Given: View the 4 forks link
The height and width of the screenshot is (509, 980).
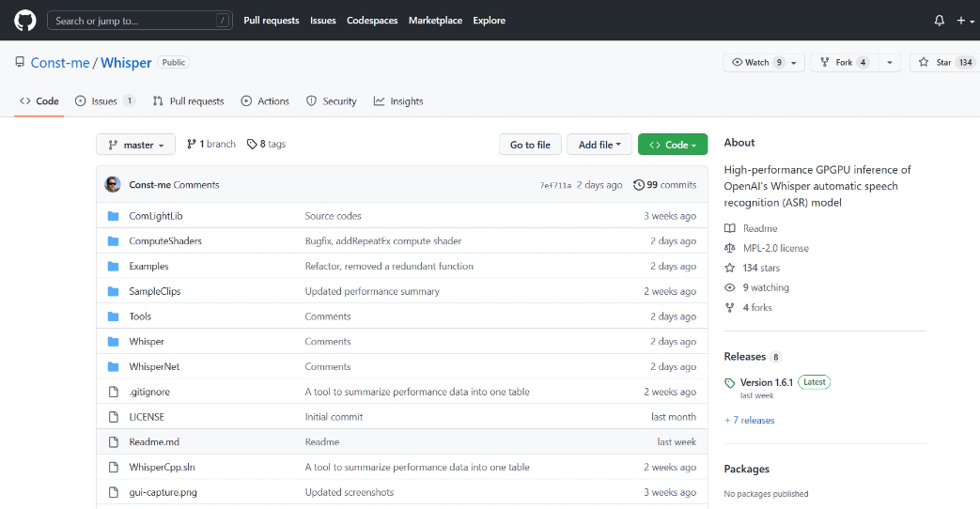Looking at the screenshot, I should (748, 308).
